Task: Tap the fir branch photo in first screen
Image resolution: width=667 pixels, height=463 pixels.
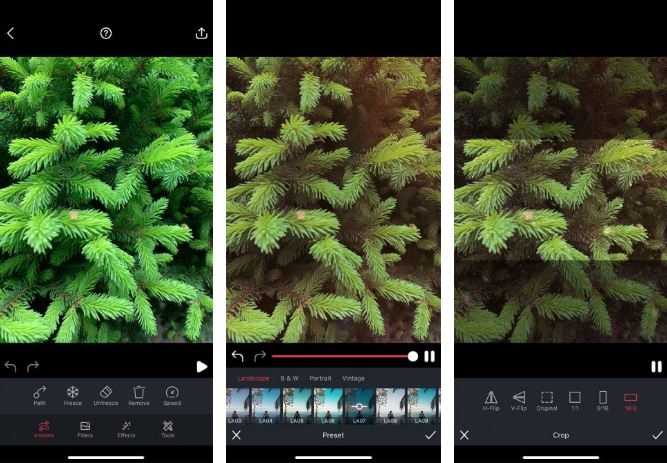Action: (106, 200)
